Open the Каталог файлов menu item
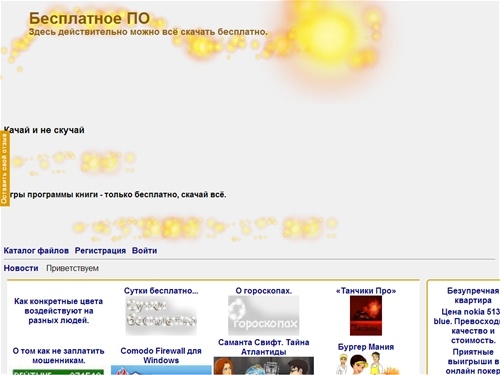This screenshot has height=375, width=500. click(36, 251)
